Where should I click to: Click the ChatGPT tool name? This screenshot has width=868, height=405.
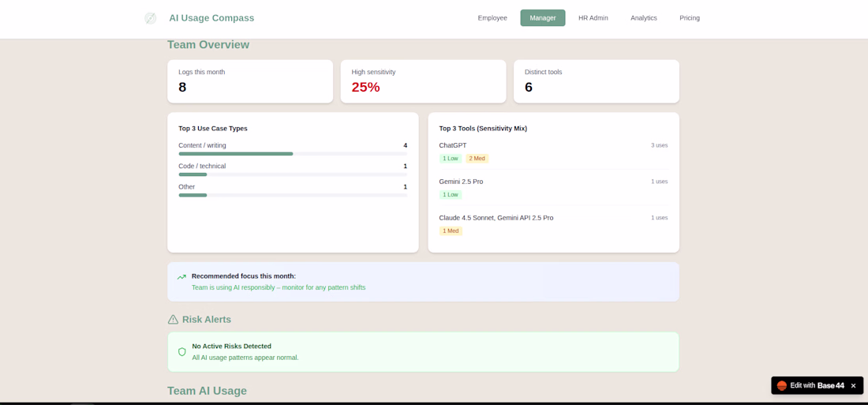tap(453, 145)
